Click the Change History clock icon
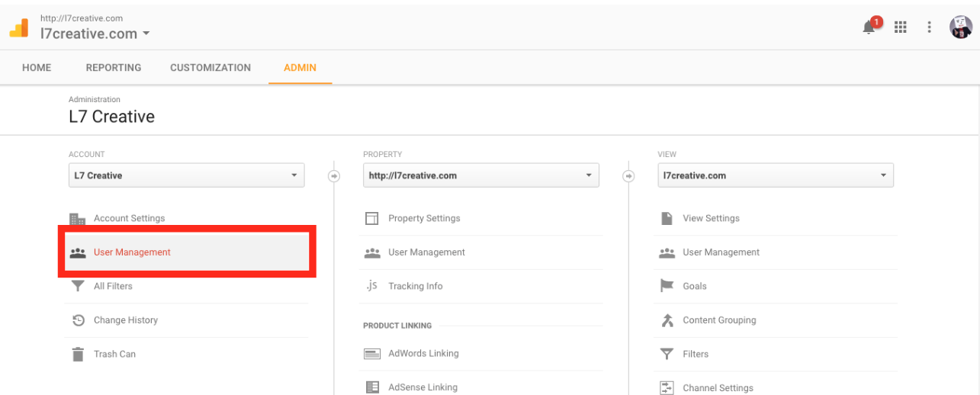 (78, 320)
